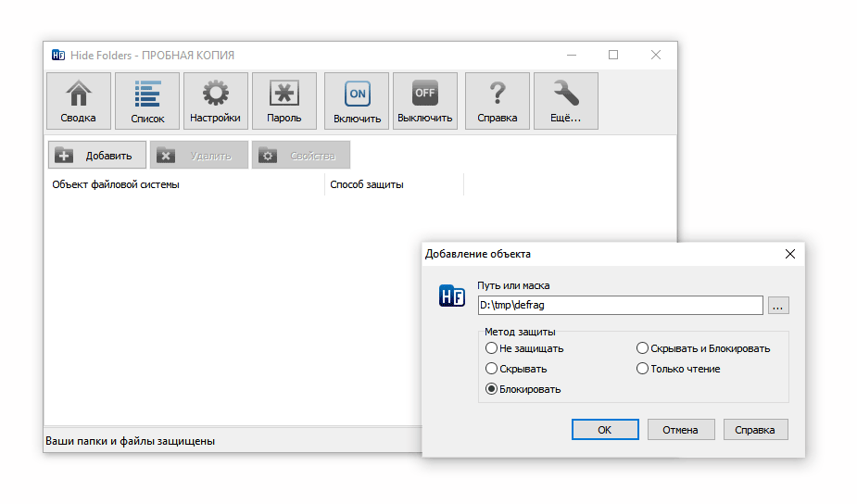
Task: Click the browse ellipsis button beside path
Action: coord(778,306)
